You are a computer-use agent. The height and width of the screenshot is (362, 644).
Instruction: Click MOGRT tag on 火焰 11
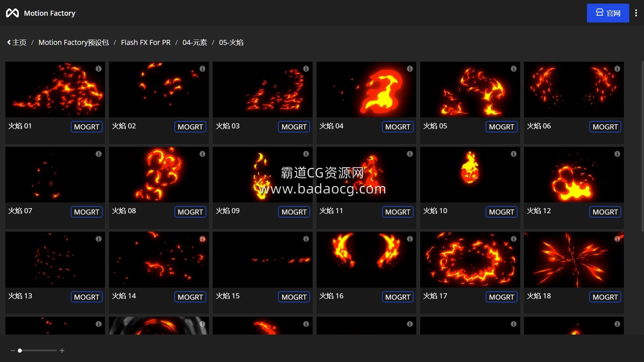[x=398, y=212]
